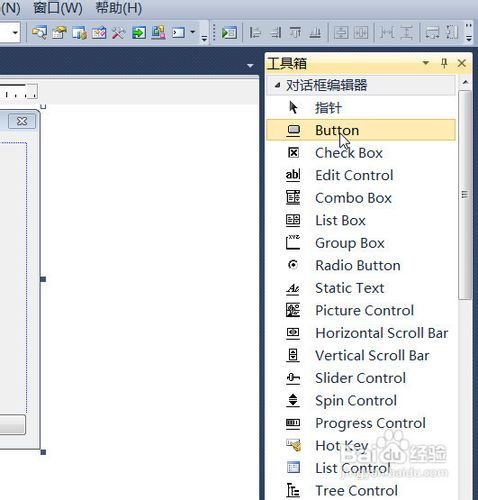Open the combo box dropdown arrow in toolbar

[x=15, y=32]
